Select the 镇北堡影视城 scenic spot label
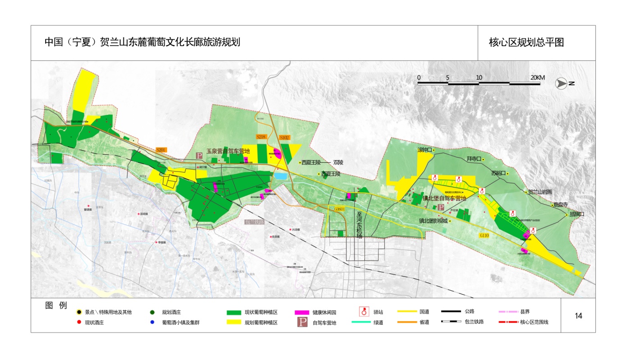 [433, 221]
